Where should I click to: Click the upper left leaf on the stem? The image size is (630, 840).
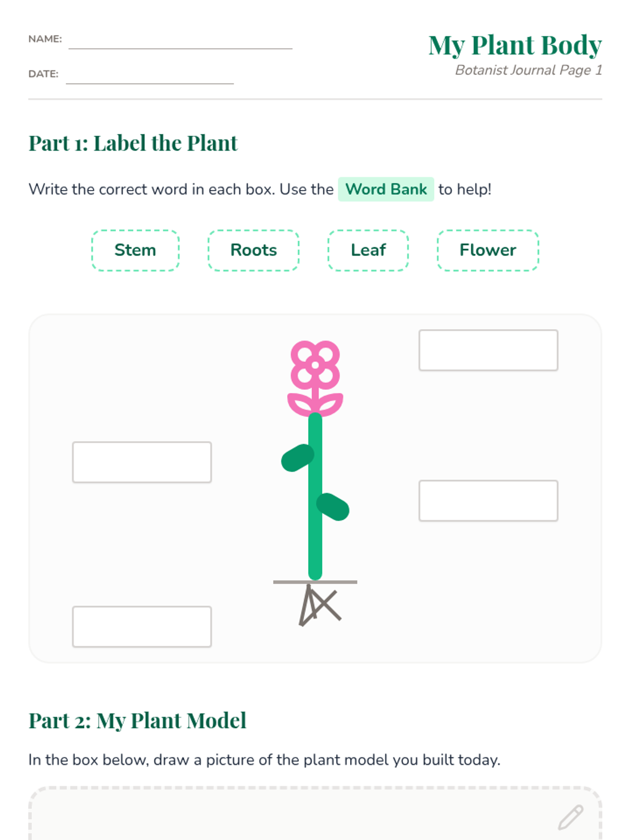298,458
